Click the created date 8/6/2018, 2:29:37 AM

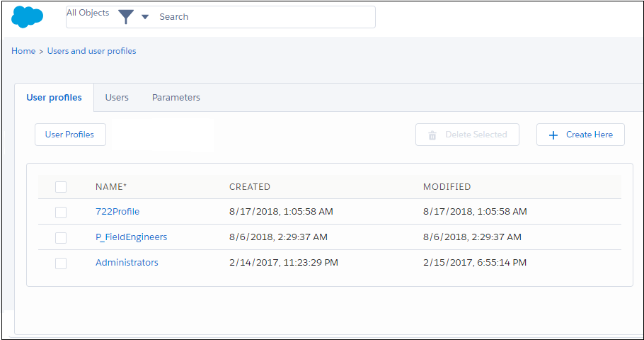278,237
